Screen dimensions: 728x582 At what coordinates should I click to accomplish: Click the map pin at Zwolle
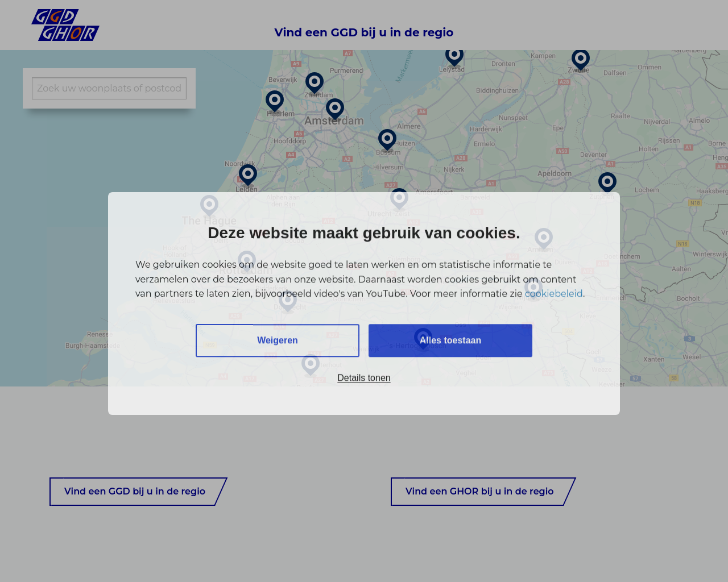581,60
